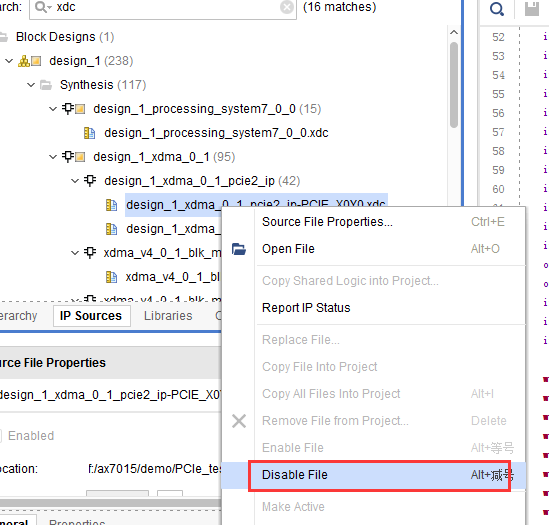This screenshot has height=525, width=549.
Task: Collapse design_1_xdma_0_1 node
Action: pos(53,157)
